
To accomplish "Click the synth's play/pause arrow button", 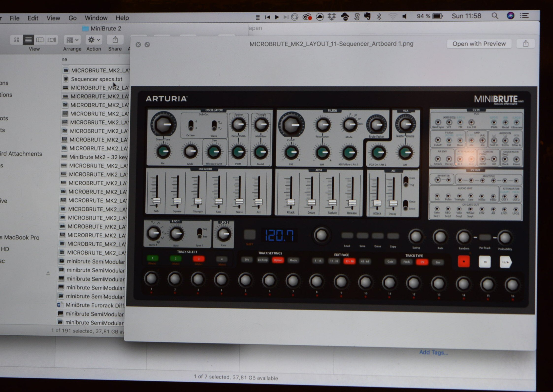I will click(x=505, y=262).
